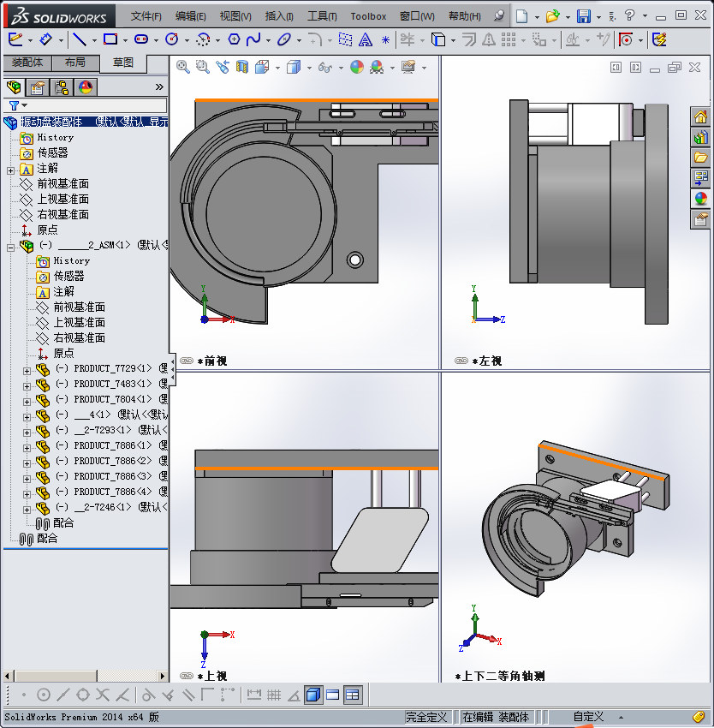Click 自定义 in the status bar
Screen dimensions: 714x728
click(x=588, y=717)
